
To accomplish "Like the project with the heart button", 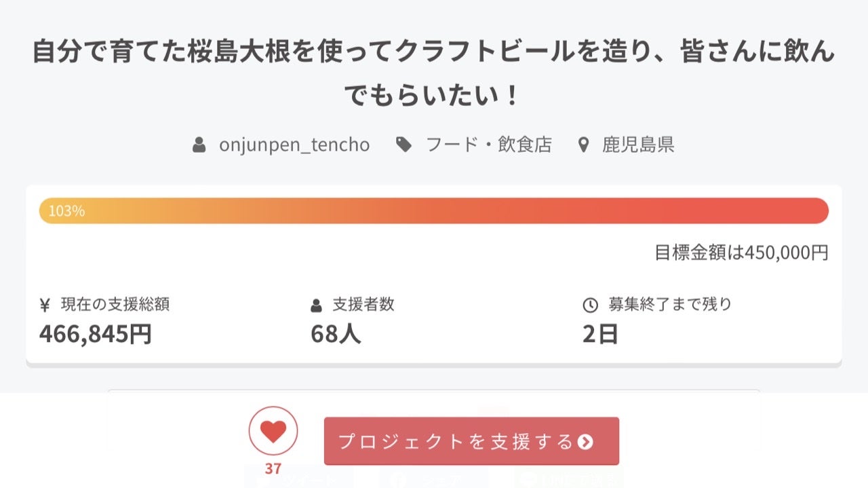I will [x=273, y=430].
